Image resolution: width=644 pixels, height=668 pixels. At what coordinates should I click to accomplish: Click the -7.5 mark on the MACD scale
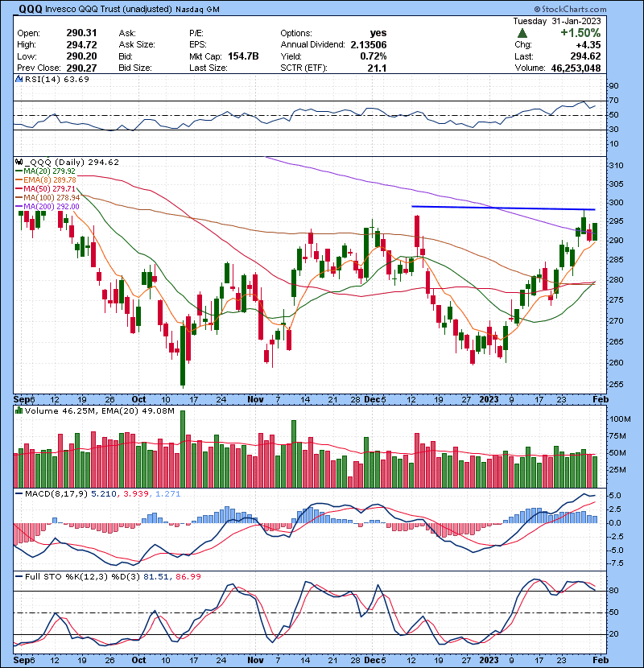(616, 563)
